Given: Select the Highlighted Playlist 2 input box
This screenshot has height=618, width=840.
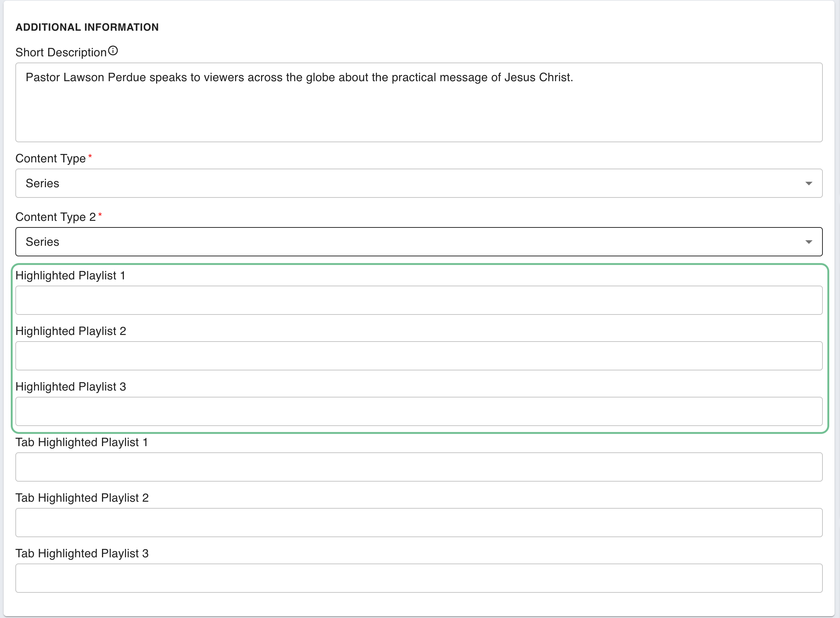Looking at the screenshot, I should coord(419,356).
